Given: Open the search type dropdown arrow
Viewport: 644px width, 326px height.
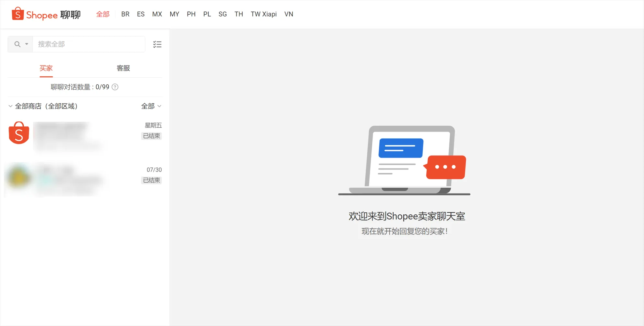Looking at the screenshot, I should (27, 44).
